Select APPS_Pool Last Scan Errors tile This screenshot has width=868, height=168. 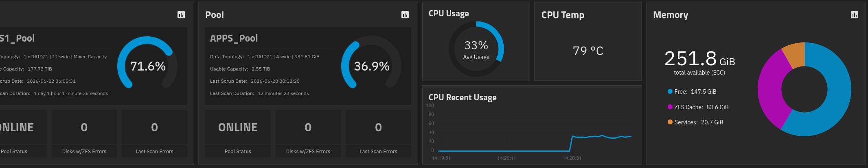tap(378, 133)
